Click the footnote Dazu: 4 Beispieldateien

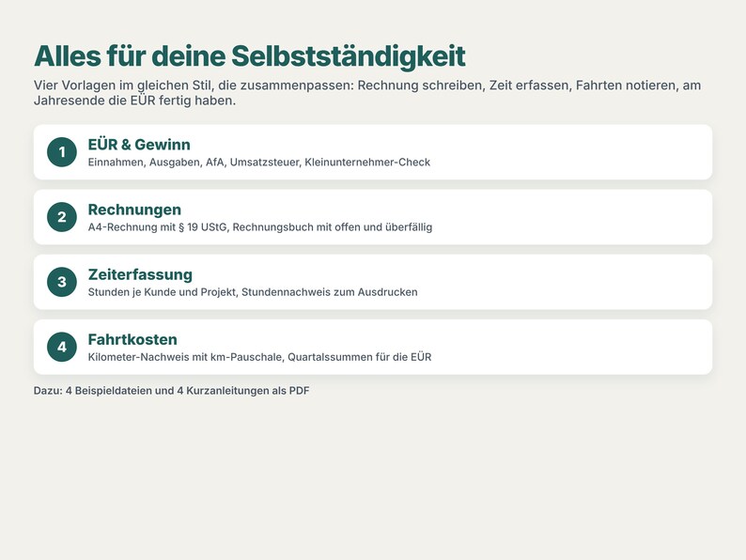pyautogui.click(x=171, y=391)
